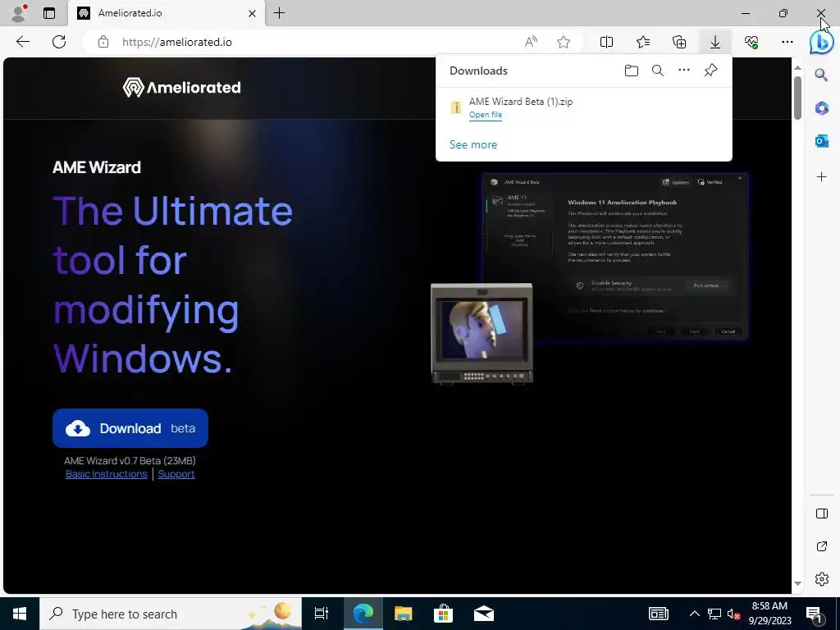Open Microsoft 365 sidebar icon
This screenshot has width=840, height=630.
click(821, 107)
